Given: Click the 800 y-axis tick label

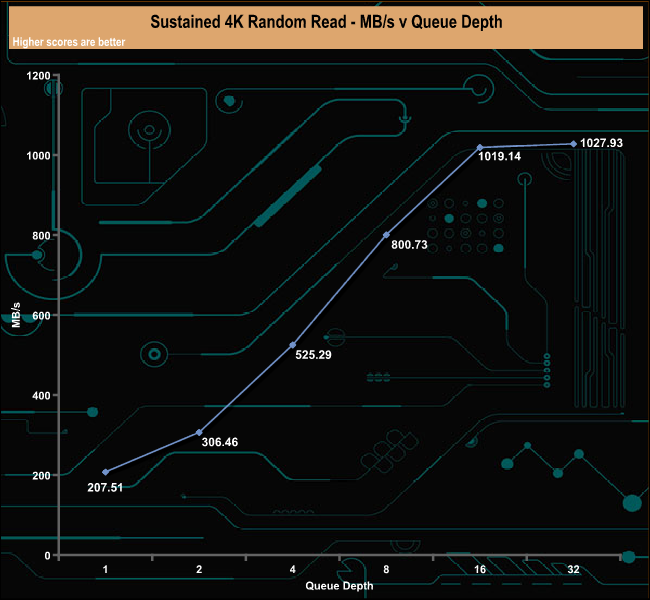Looking at the screenshot, I should (x=41, y=236).
